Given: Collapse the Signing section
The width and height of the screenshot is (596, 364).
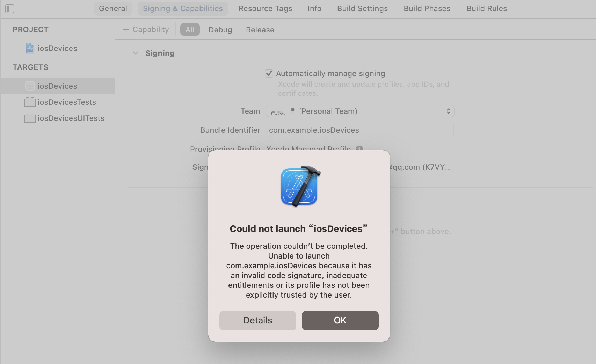Looking at the screenshot, I should click(x=136, y=53).
